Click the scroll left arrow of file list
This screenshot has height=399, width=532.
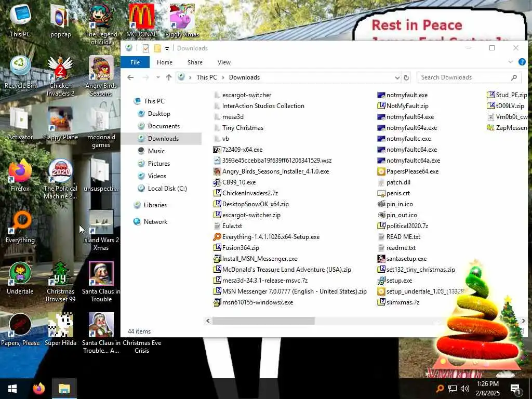pyautogui.click(x=208, y=321)
